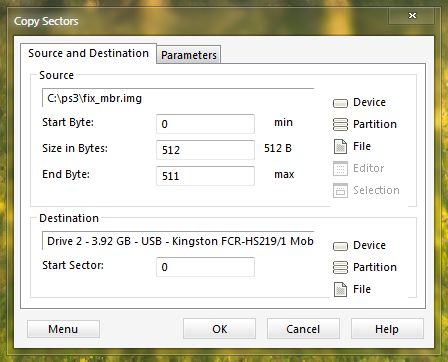Cancel the Copy Sectors dialog
This screenshot has width=448, height=362.
click(303, 329)
